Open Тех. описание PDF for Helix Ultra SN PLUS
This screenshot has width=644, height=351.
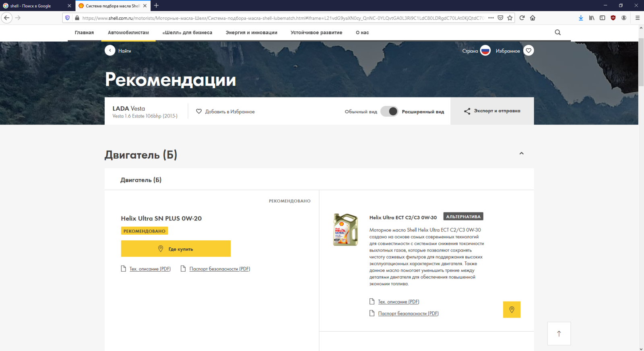(x=150, y=269)
